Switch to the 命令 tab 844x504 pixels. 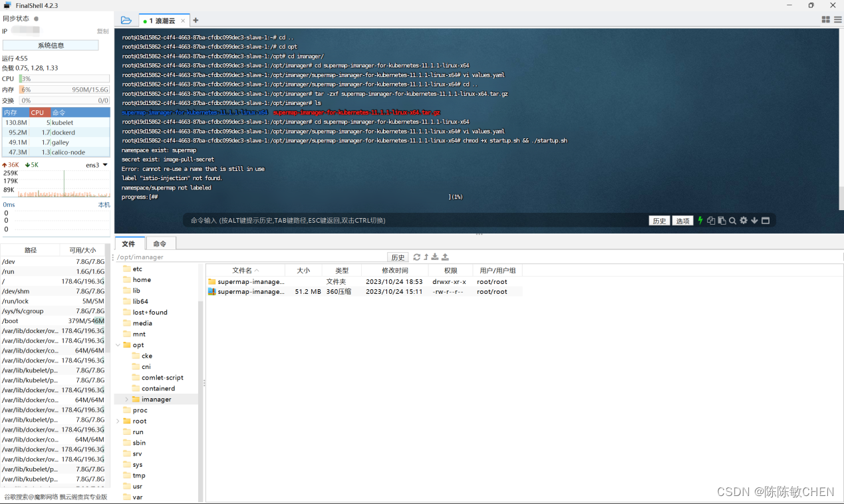click(x=160, y=244)
